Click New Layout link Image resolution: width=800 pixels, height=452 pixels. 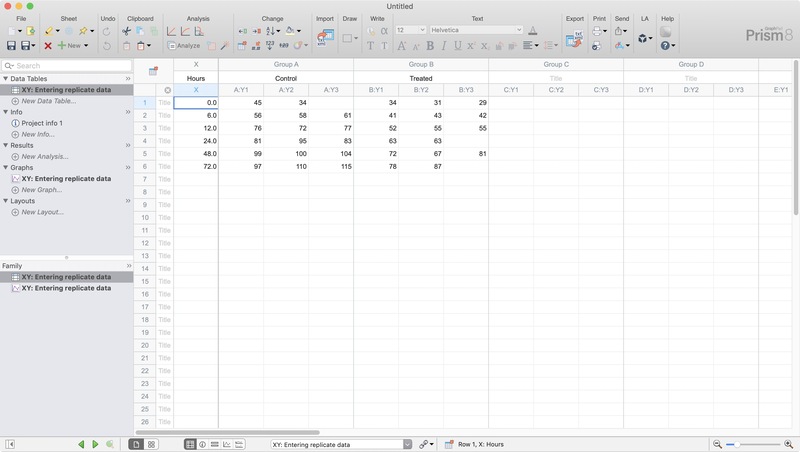[42, 212]
